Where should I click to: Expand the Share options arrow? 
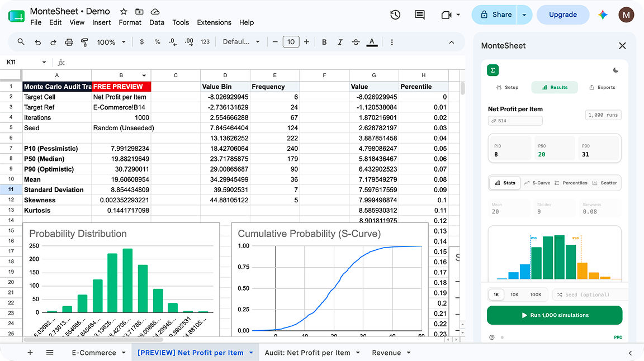[524, 15]
